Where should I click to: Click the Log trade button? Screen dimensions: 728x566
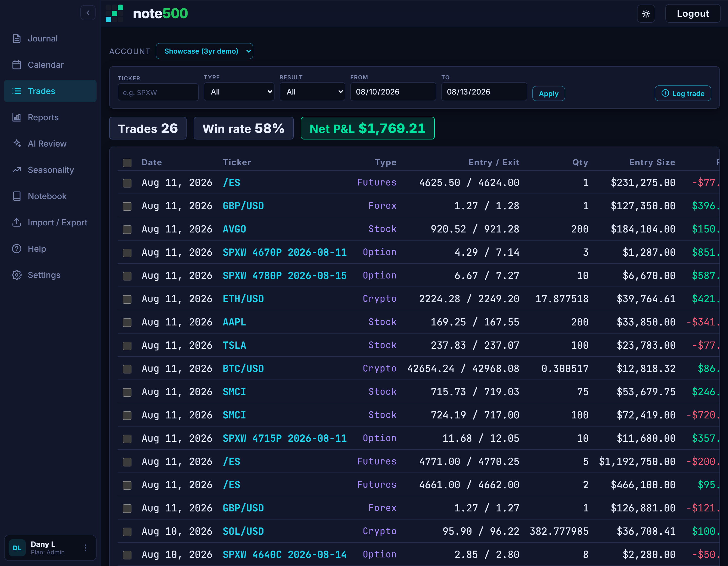click(x=683, y=93)
